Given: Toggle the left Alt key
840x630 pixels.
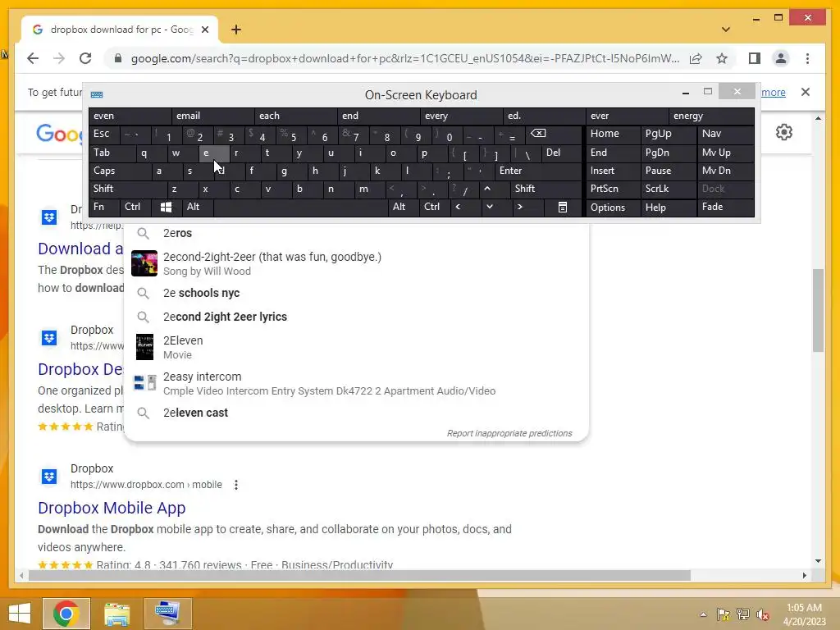Looking at the screenshot, I should pos(198,207).
